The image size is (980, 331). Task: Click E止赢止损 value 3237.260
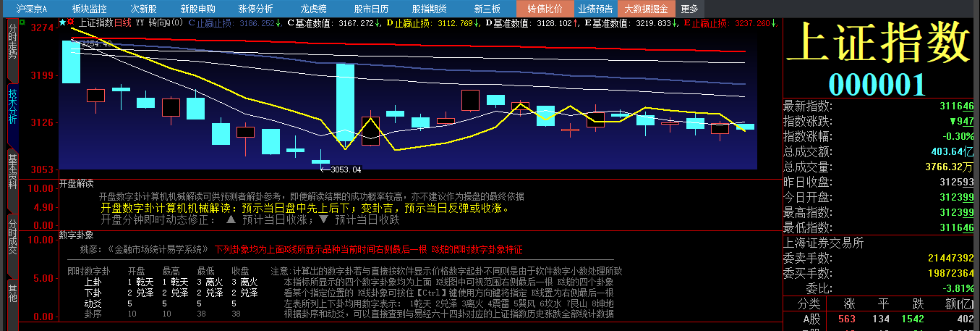click(752, 23)
